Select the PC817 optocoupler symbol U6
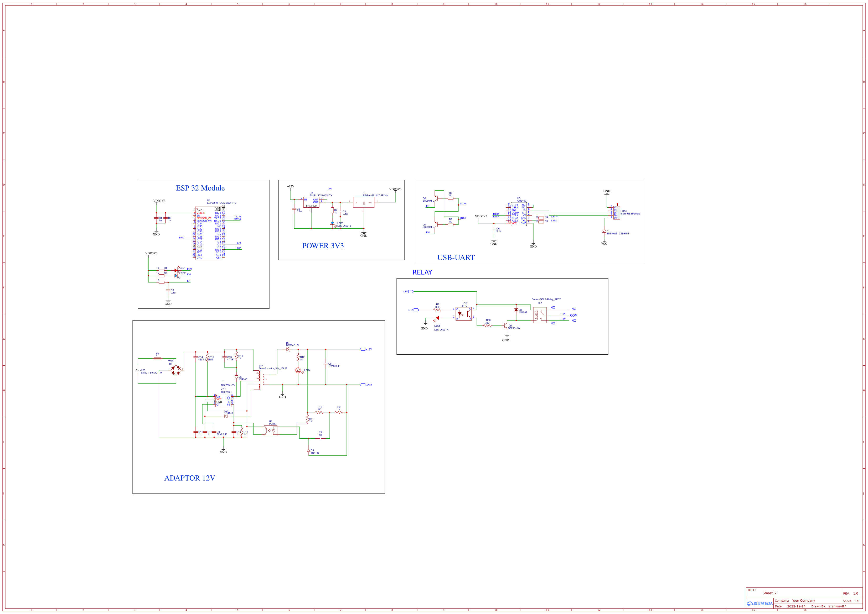This screenshot has height=614, width=868. click(x=270, y=430)
